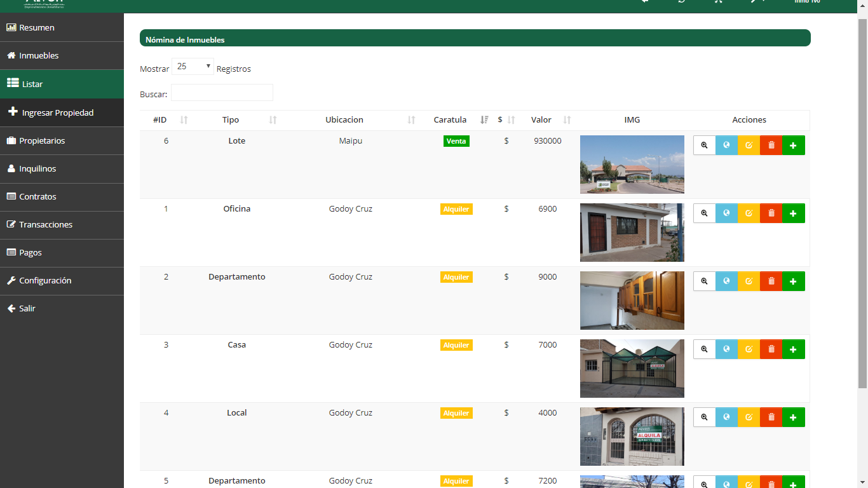Click the globe icon for the Oficina row
868x488 pixels.
[x=726, y=213]
